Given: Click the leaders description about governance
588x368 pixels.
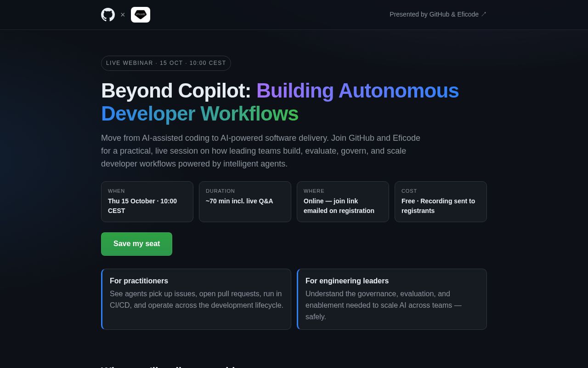Looking at the screenshot, I should 384,305.
